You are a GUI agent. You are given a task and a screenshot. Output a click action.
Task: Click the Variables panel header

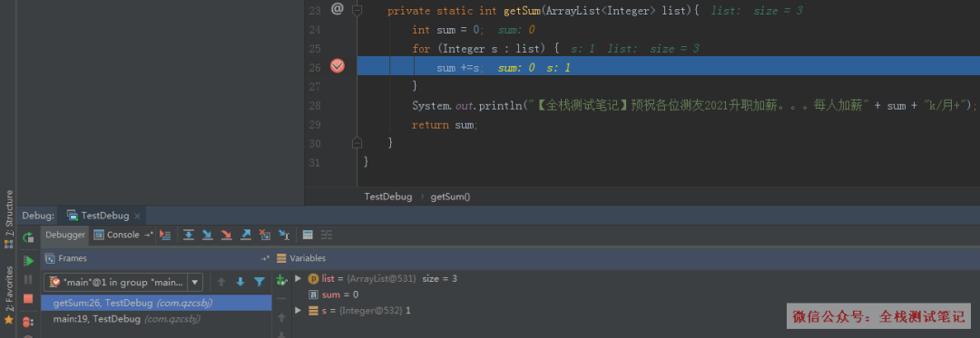627,258
